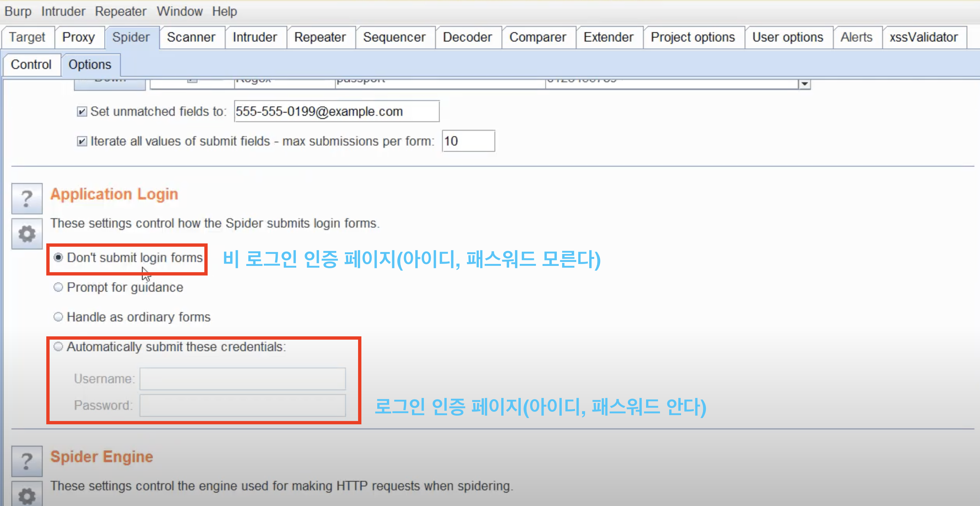Open the Burp menu
The image size is (980, 506).
click(18, 12)
